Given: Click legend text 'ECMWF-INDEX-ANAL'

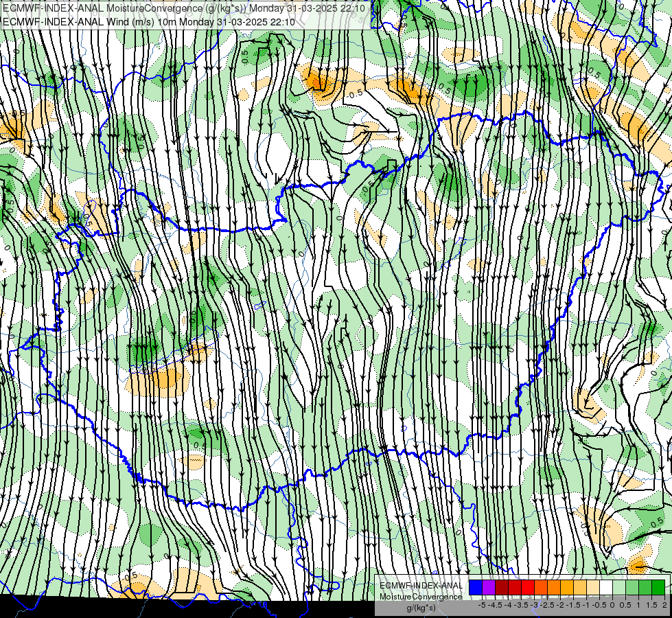Looking at the screenshot, I should 421,586.
